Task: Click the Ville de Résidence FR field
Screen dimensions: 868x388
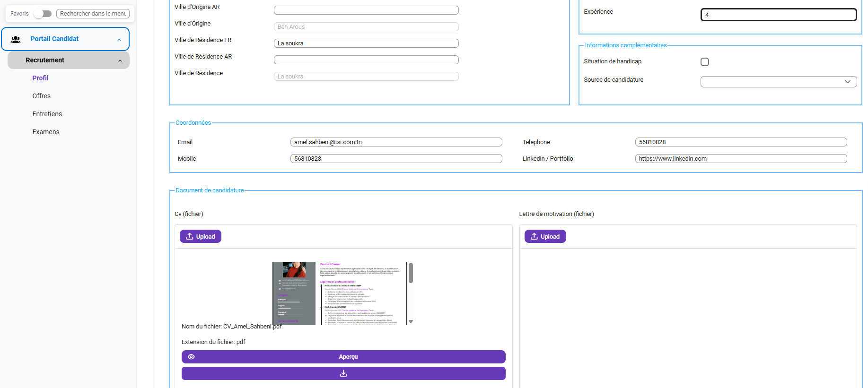Action: pyautogui.click(x=366, y=43)
